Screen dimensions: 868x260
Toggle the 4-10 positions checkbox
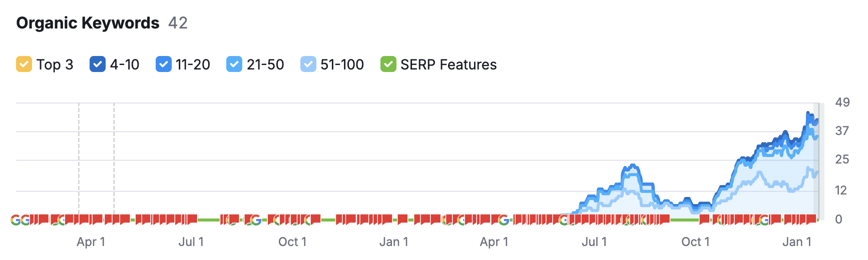point(98,64)
